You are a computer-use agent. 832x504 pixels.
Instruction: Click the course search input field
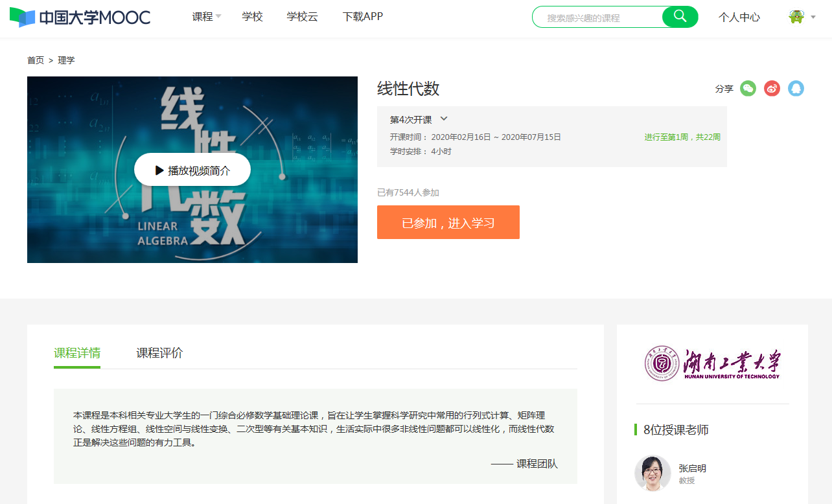pyautogui.click(x=596, y=17)
